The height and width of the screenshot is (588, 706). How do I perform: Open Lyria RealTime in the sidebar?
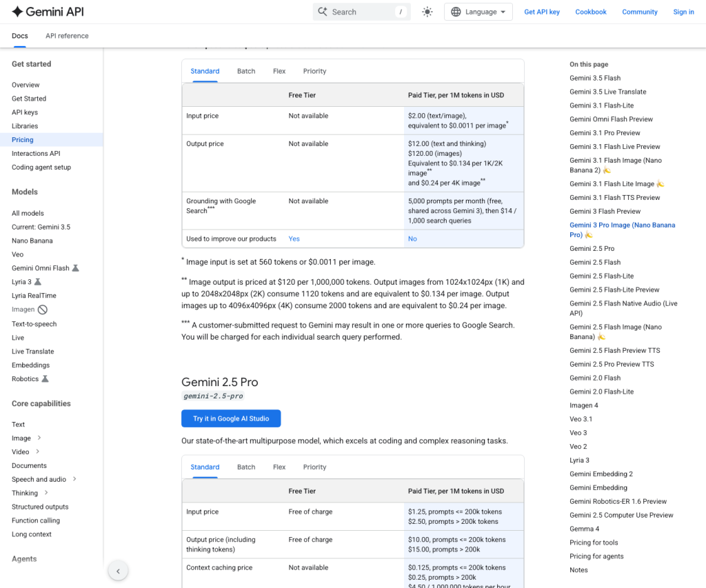point(34,295)
